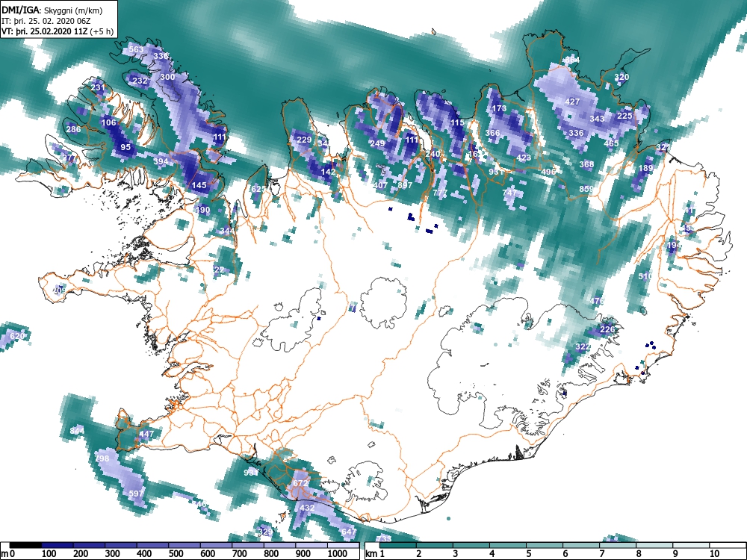Click visibility value '777' on map
The width and height of the screenshot is (747, 560).
440,193
